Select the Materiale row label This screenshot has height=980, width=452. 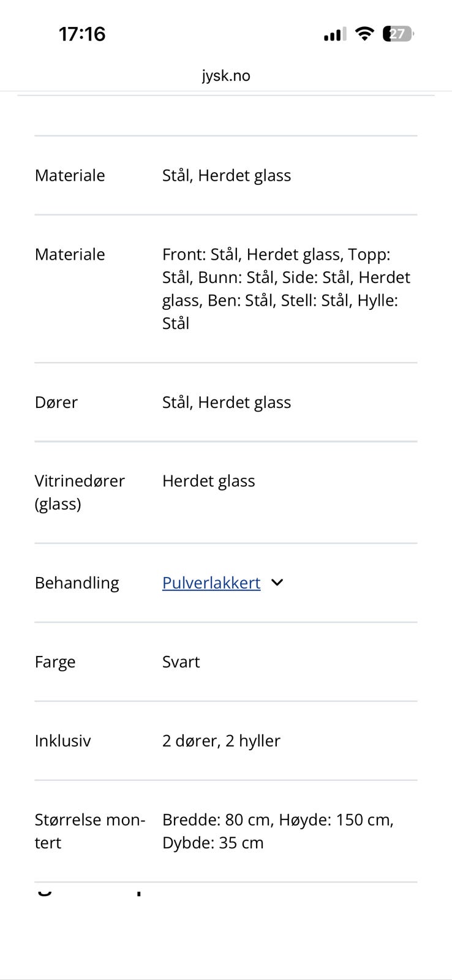pyautogui.click(x=69, y=175)
